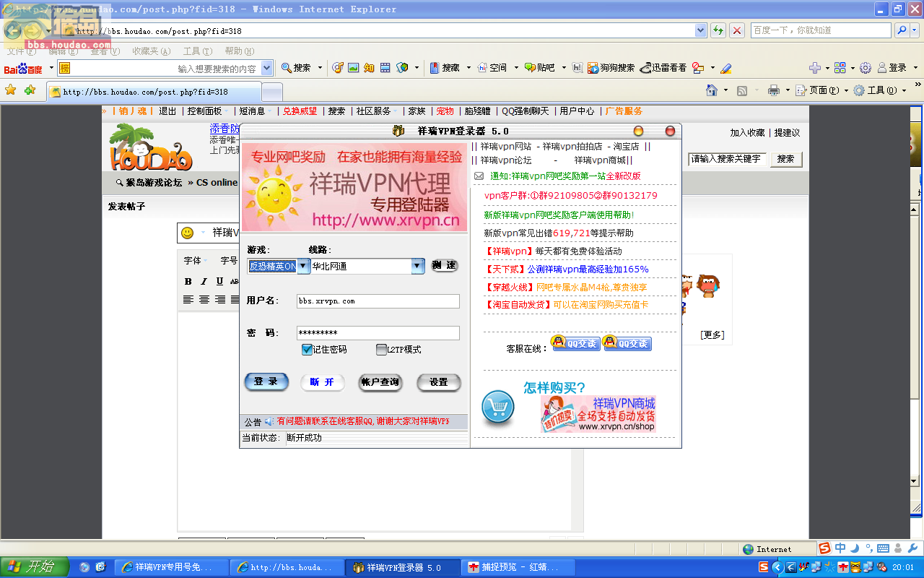Click the IE refresh button
This screenshot has height=578, width=924.
pos(718,30)
